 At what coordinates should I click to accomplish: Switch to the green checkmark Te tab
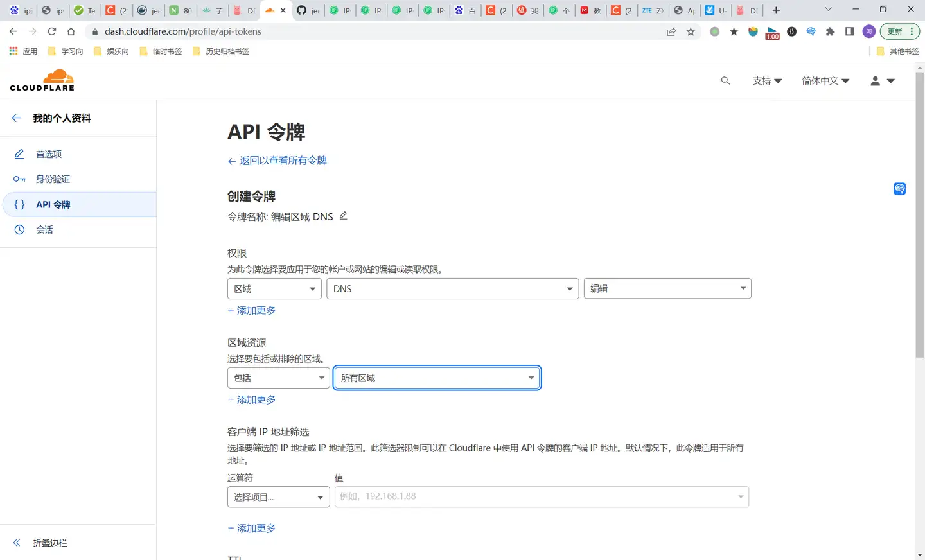(85, 10)
